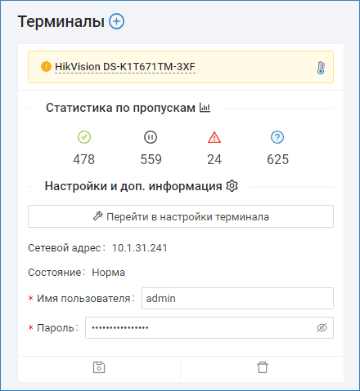Focus the Имя пользователя input field
The width and height of the screenshot is (360, 391).
click(x=237, y=298)
